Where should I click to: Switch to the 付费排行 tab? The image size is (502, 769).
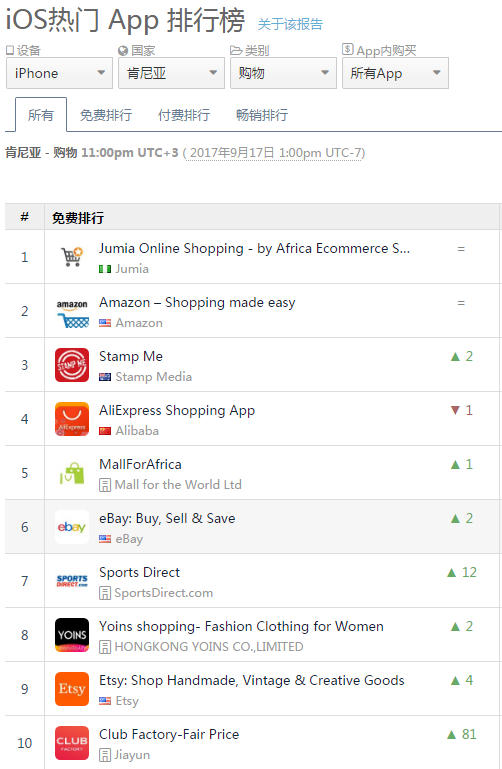tap(184, 115)
